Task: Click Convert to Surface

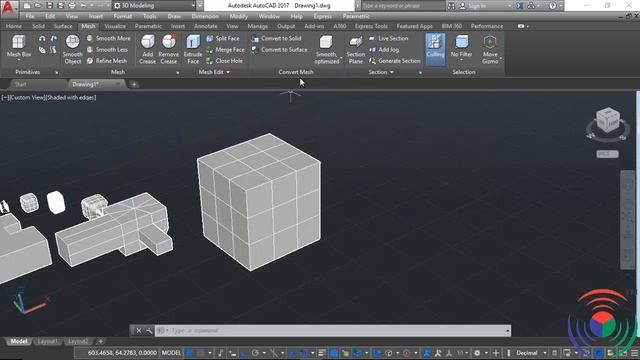Action: pos(280,49)
